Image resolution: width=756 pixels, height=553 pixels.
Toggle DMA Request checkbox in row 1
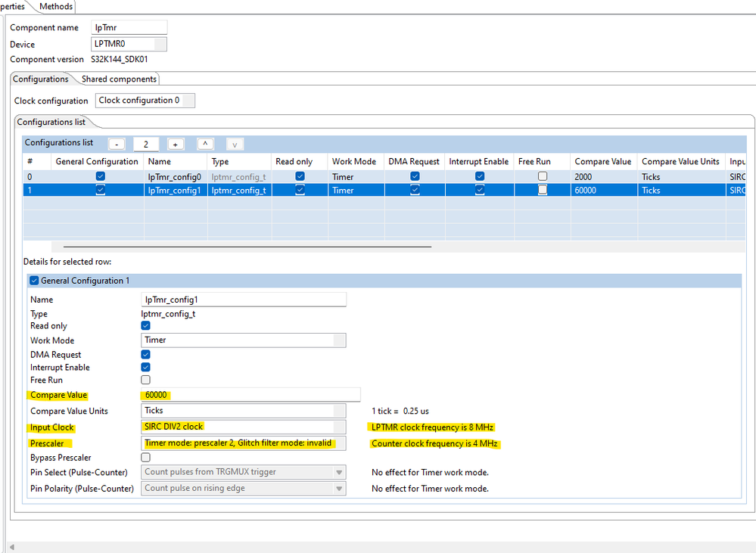[x=415, y=190]
